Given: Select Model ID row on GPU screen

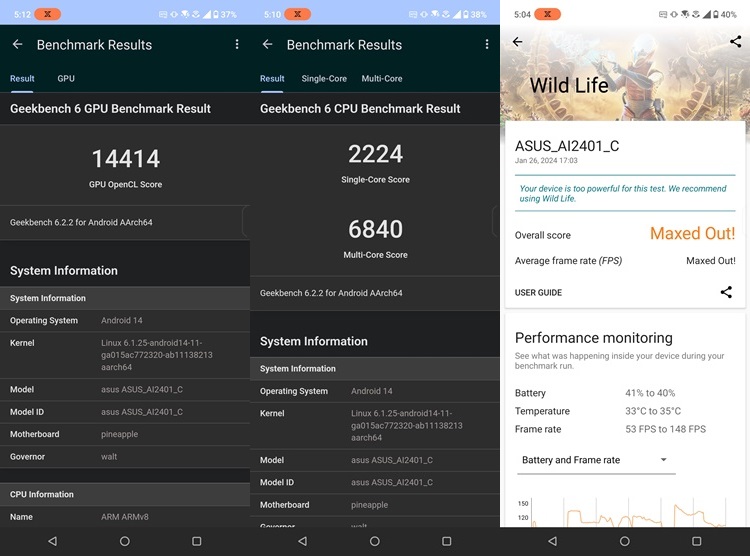Looking at the screenshot, I should [125, 412].
